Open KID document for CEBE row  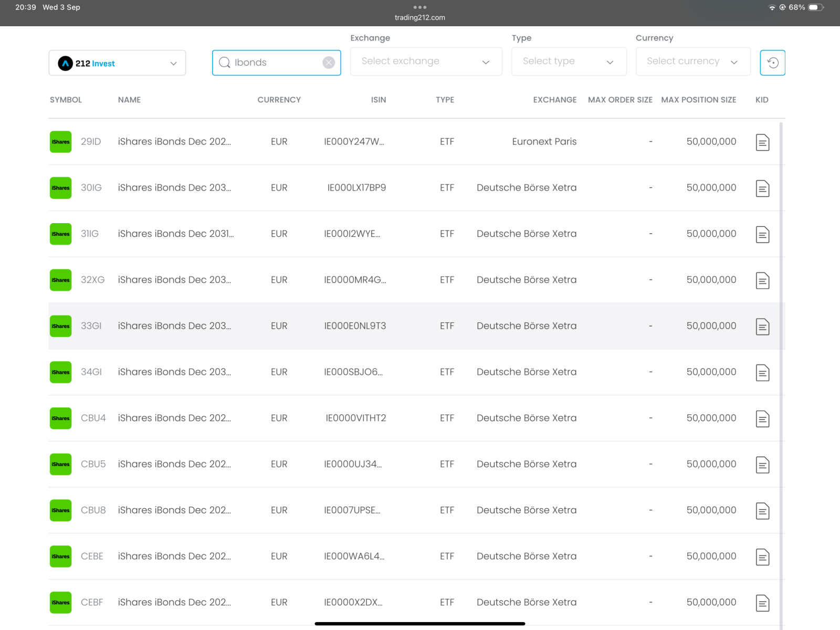(x=762, y=557)
